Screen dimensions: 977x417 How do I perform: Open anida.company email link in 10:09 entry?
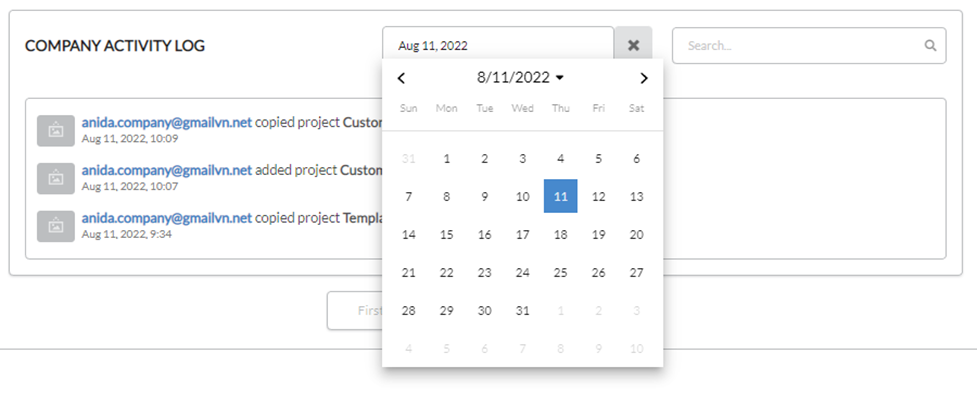point(167,123)
